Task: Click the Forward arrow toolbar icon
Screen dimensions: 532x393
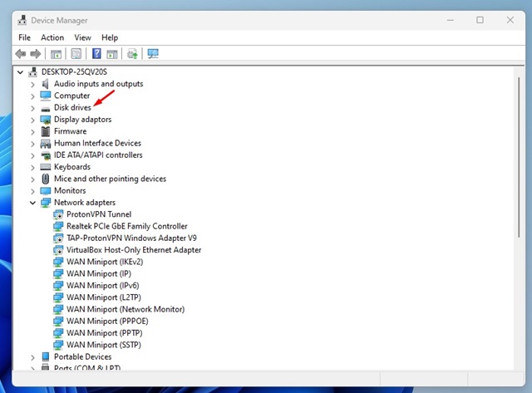Action: (x=36, y=53)
